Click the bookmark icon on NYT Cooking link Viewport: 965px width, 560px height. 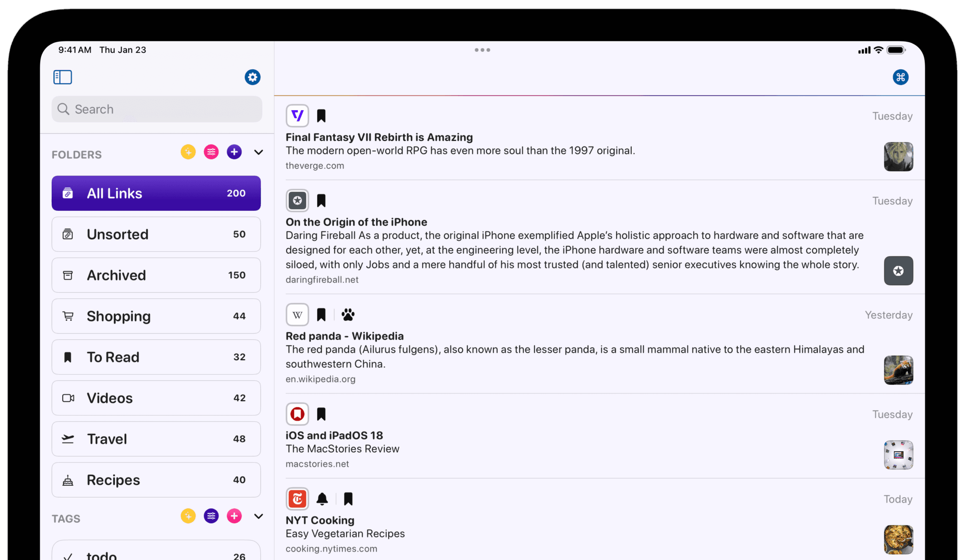[x=348, y=499]
